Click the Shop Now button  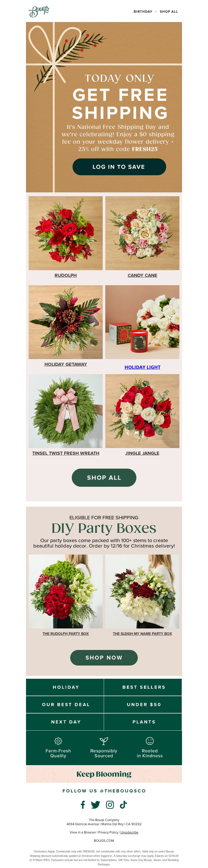pyautogui.click(x=104, y=657)
